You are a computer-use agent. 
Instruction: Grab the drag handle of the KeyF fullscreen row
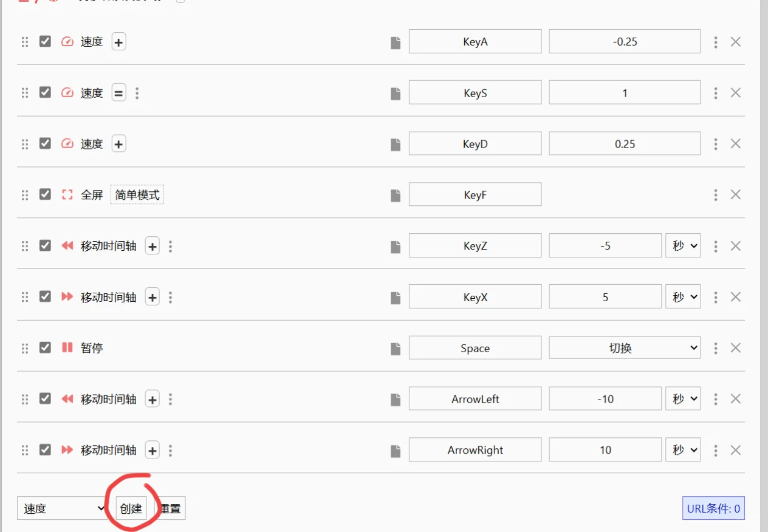pos(25,195)
